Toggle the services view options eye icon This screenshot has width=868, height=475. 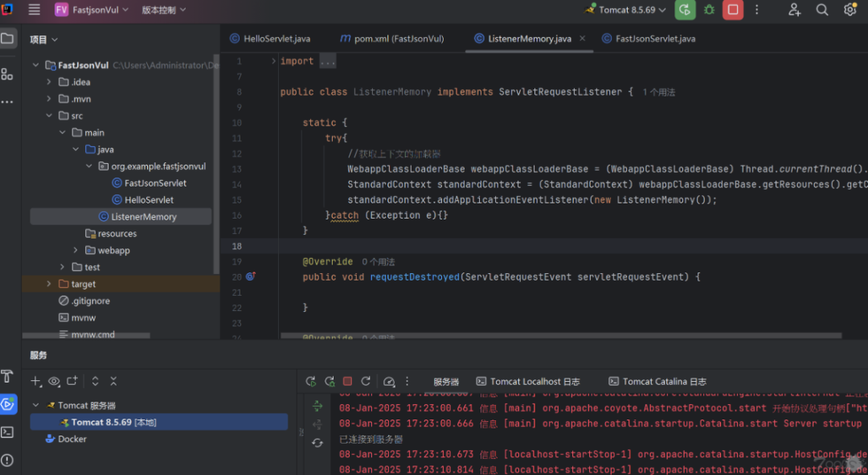pyautogui.click(x=55, y=381)
